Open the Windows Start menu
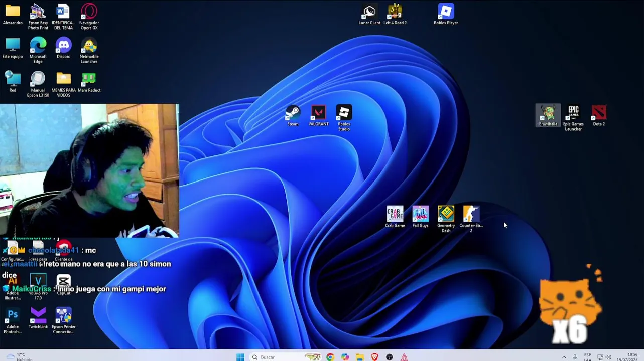Image resolution: width=644 pixels, height=361 pixels. pos(240,357)
